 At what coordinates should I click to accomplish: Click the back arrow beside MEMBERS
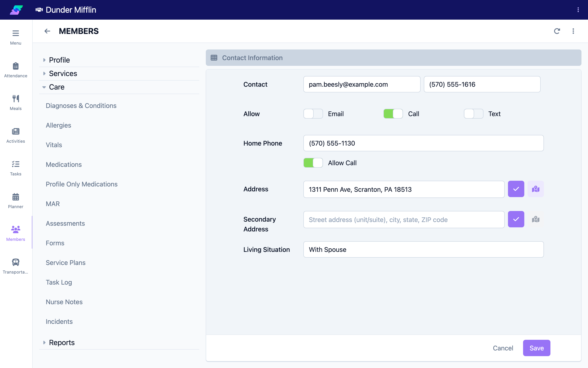pyautogui.click(x=47, y=31)
